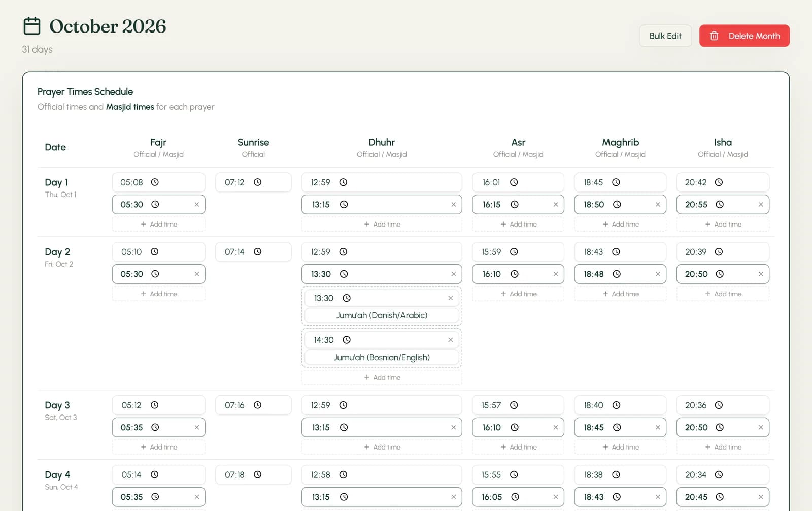Open clock picker for Day 1 Asr masjid 16:15
The width and height of the screenshot is (812, 511).
click(x=514, y=205)
